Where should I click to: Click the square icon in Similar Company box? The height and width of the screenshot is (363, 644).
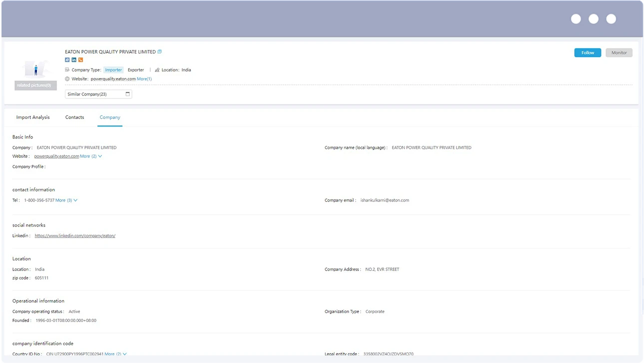pos(127,94)
